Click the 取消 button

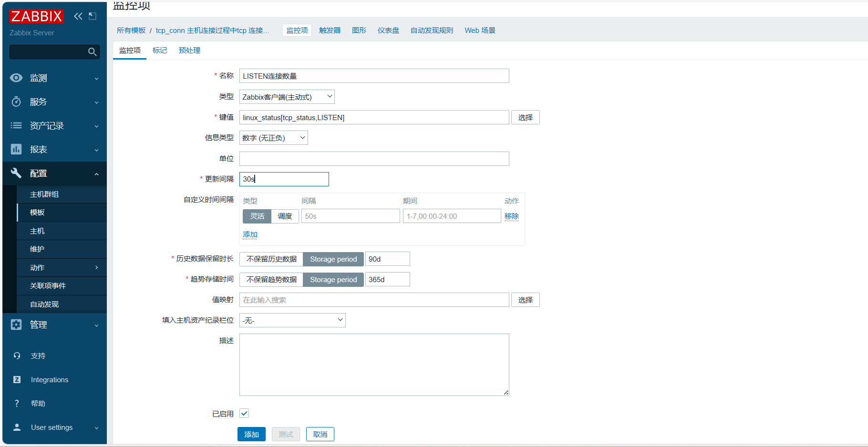click(x=320, y=434)
